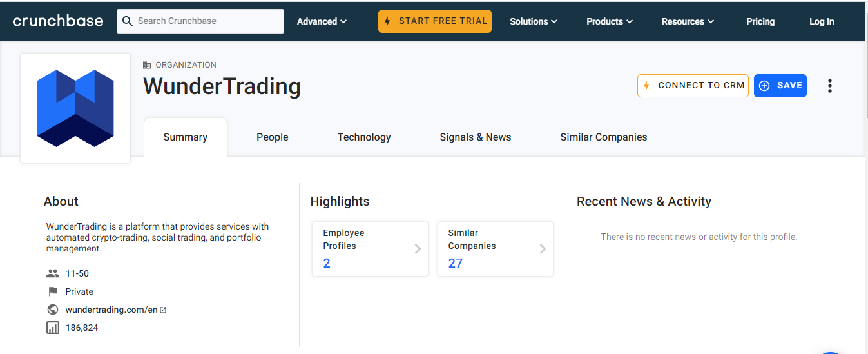Focus the Search Crunchbase field
Screen dimensions: 868x354
coord(200,21)
